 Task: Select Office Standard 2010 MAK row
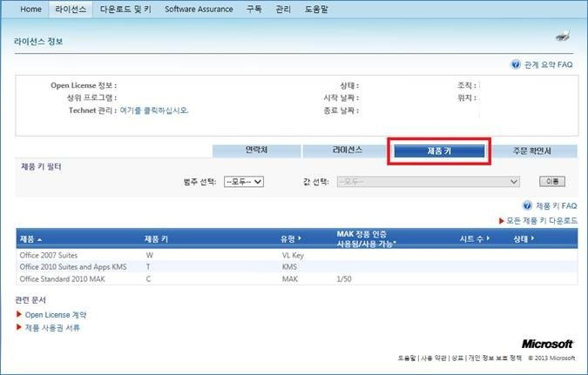pos(297,278)
